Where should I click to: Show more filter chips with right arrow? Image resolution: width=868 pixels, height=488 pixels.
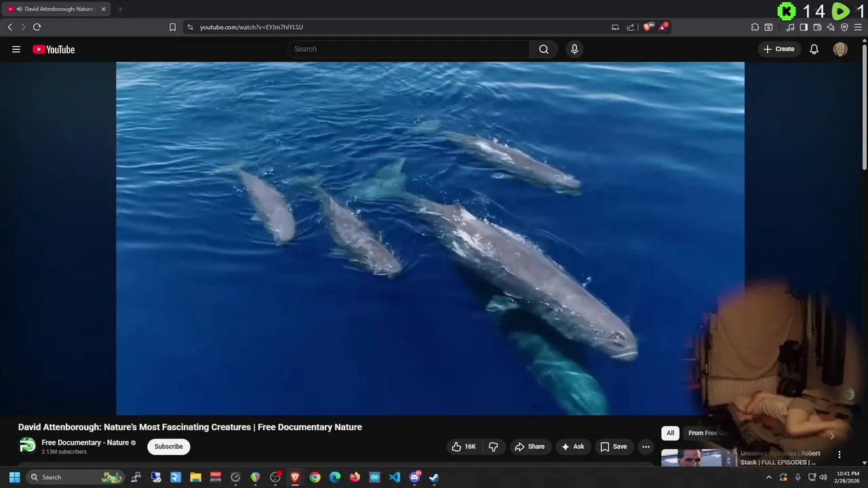832,436
